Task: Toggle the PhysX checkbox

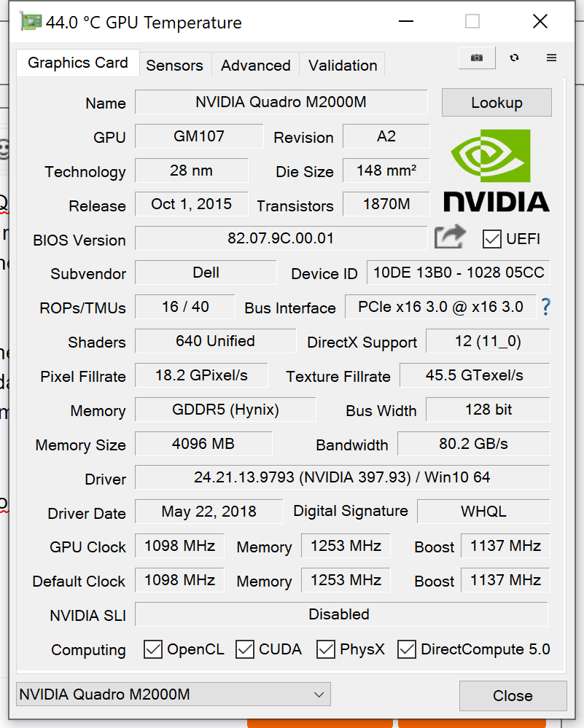Action: point(326,649)
